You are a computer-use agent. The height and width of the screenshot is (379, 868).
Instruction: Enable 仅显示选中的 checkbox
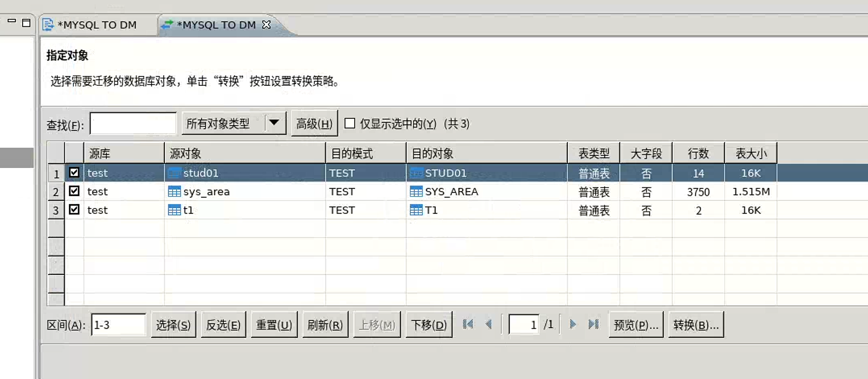tap(350, 124)
